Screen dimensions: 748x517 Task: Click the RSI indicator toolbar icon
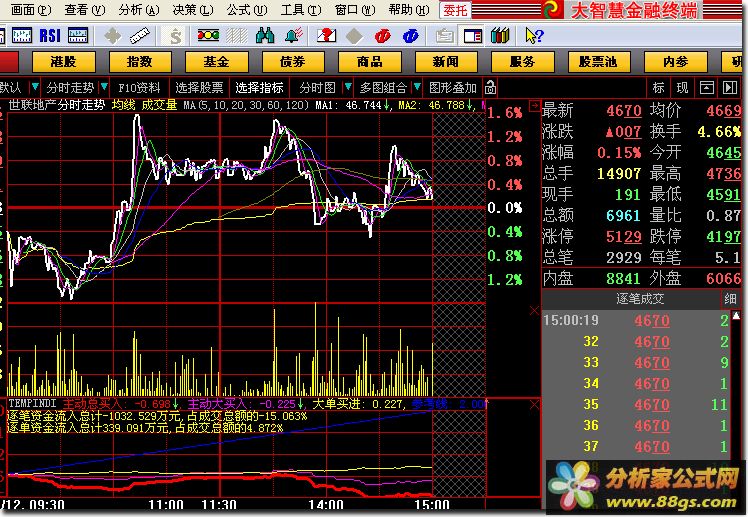[x=50, y=36]
